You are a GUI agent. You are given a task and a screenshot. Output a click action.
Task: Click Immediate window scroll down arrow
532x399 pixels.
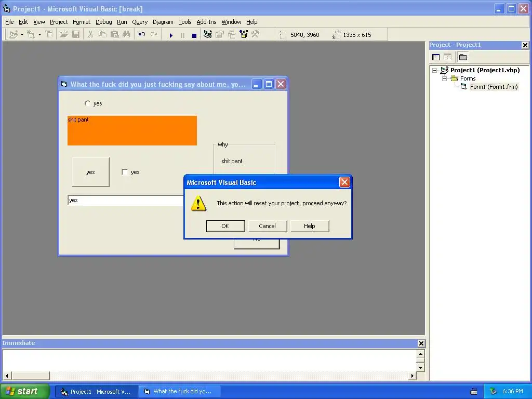point(420,367)
